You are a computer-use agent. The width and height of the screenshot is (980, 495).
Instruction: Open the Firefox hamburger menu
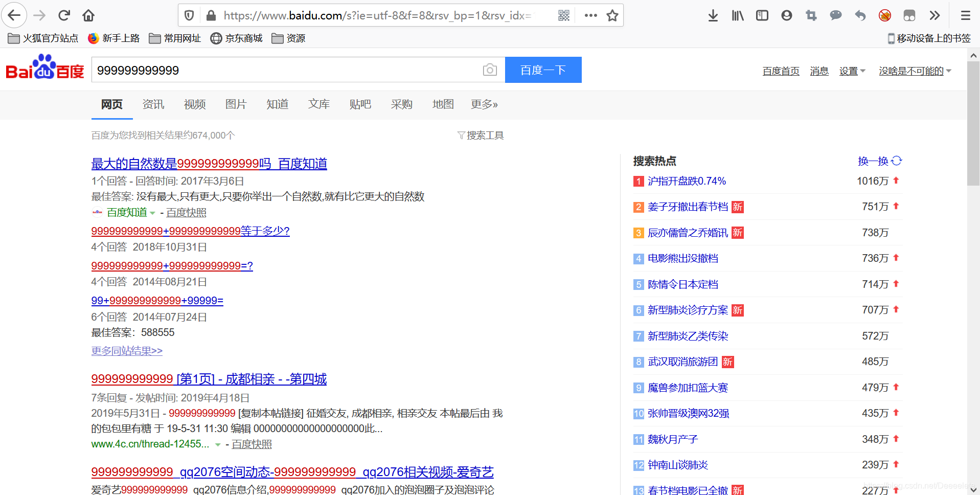click(966, 15)
